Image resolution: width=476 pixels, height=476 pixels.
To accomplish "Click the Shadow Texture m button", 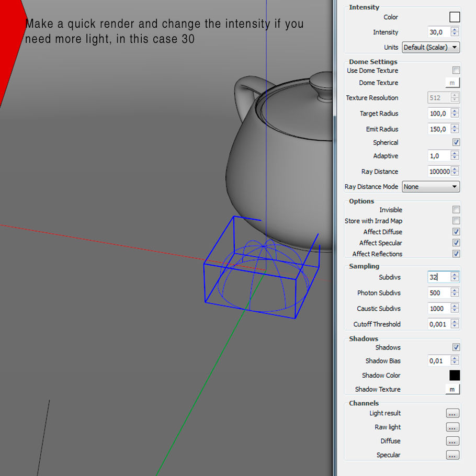I will pyautogui.click(x=452, y=390).
